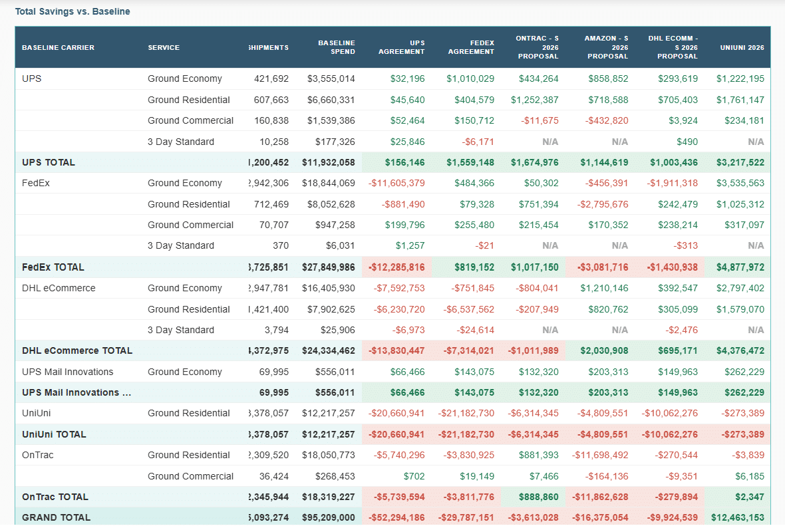Click the BASELINE CARRIER column header
The width and height of the screenshot is (785, 532).
tap(58, 47)
